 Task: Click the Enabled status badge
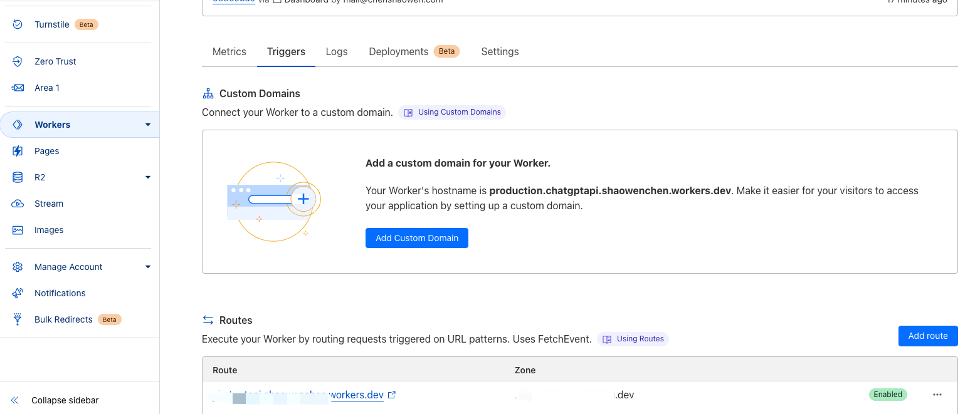[x=888, y=395]
